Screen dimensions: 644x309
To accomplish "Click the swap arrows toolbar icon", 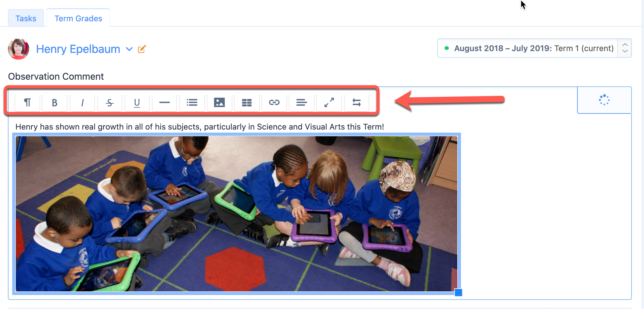I will click(356, 102).
